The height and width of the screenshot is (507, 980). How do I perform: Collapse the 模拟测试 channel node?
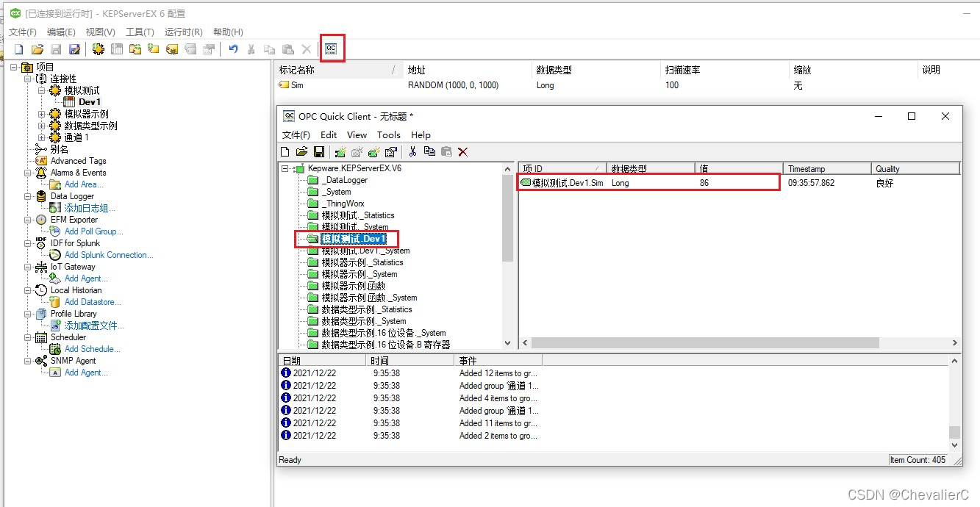tap(42, 90)
